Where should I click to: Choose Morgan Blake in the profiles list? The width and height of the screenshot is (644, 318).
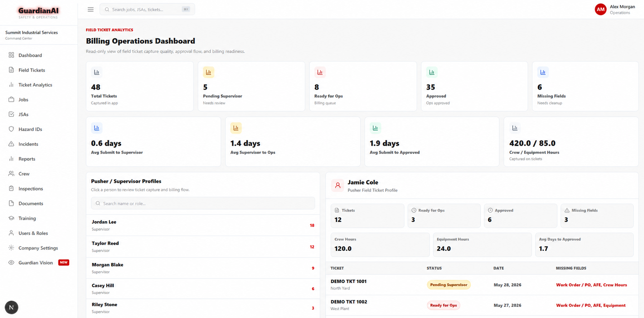[x=203, y=268]
